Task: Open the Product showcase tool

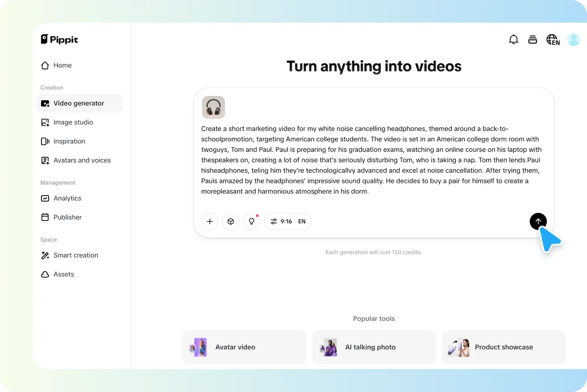Action: pos(503,347)
